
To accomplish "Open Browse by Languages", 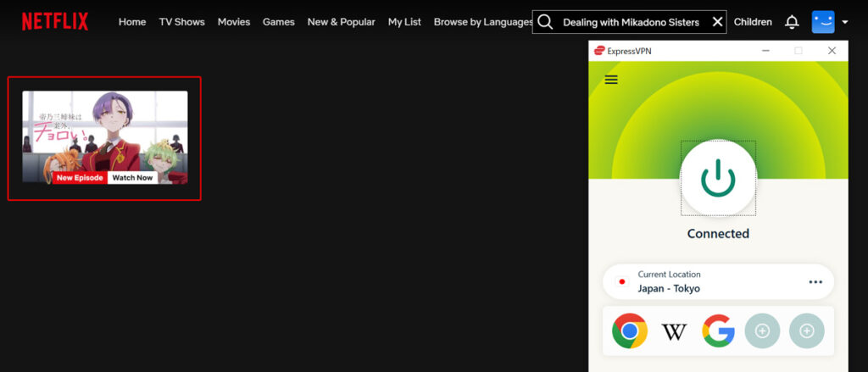I will pos(482,22).
